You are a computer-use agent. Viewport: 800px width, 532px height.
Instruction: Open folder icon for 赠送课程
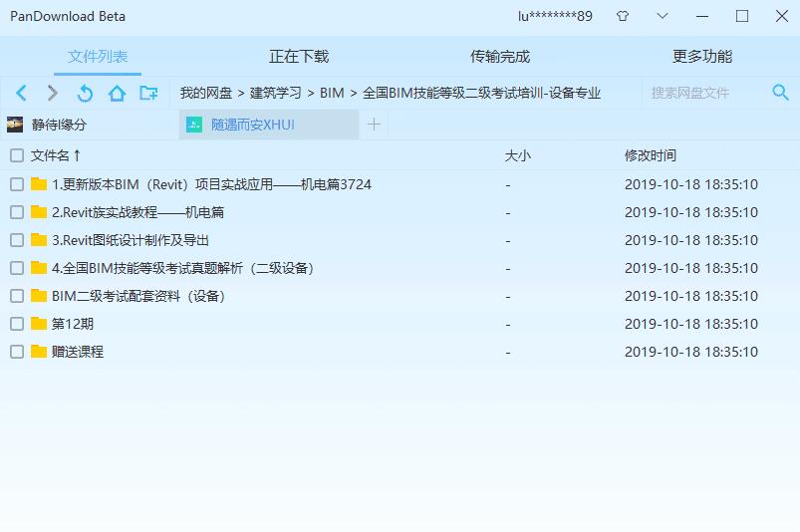click(x=39, y=352)
